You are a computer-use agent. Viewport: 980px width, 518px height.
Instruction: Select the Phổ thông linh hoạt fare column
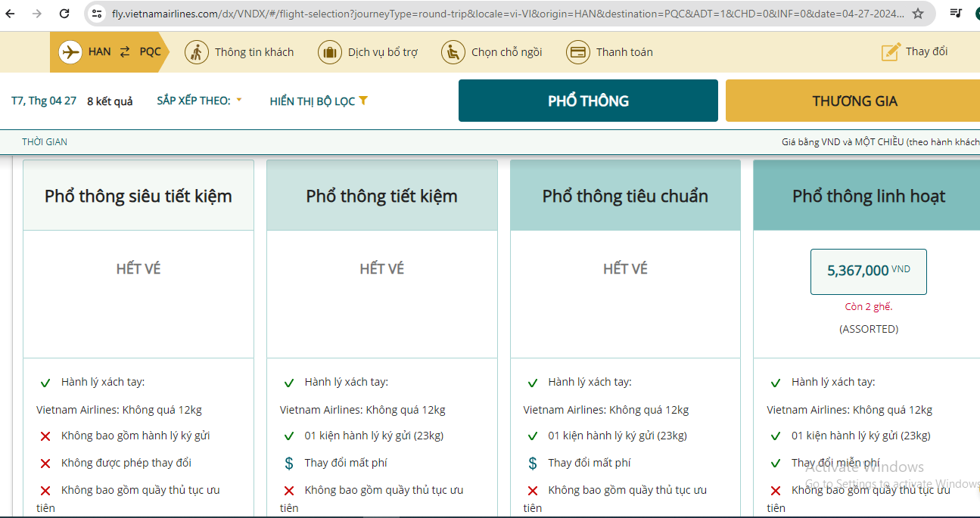868,195
